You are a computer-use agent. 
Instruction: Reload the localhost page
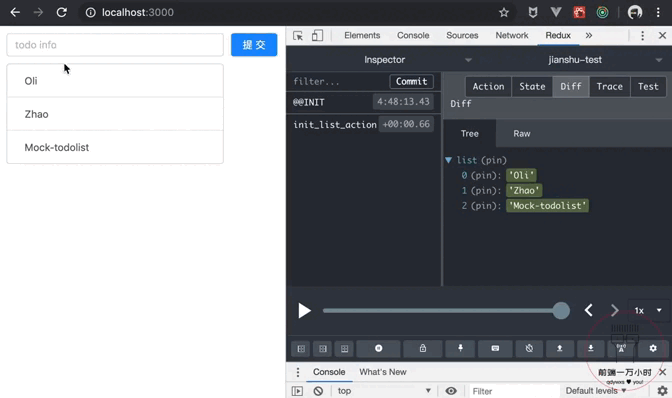click(62, 12)
